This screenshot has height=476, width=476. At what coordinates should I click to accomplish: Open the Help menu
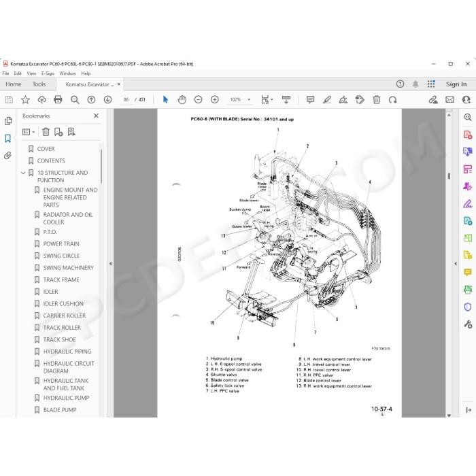click(86, 73)
